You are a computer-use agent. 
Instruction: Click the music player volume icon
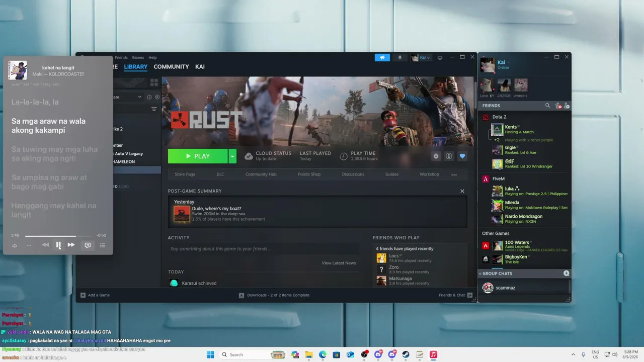click(x=15, y=245)
